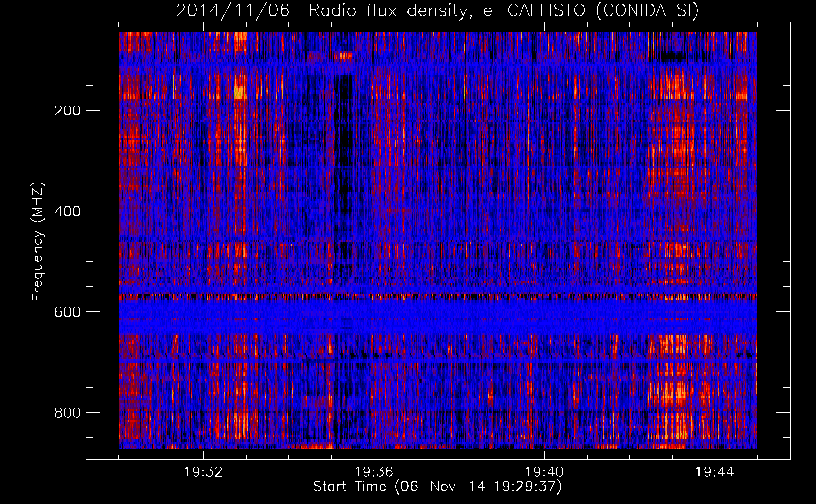Click the 19:32 time tick label
816x504 pixels.
[x=203, y=472]
